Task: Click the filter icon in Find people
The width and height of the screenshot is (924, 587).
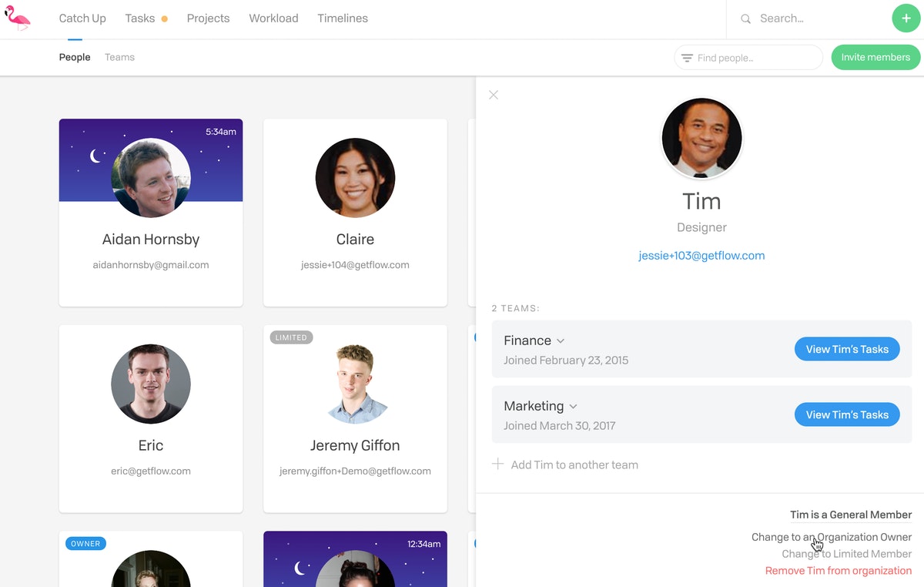Action: (687, 58)
